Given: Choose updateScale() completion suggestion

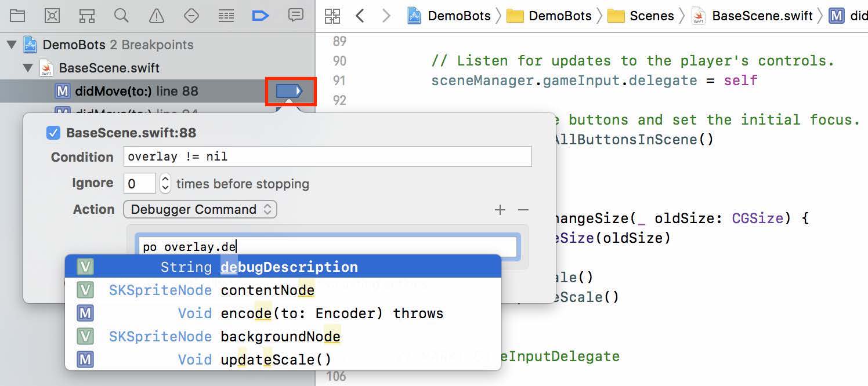Looking at the screenshot, I should tap(283, 359).
